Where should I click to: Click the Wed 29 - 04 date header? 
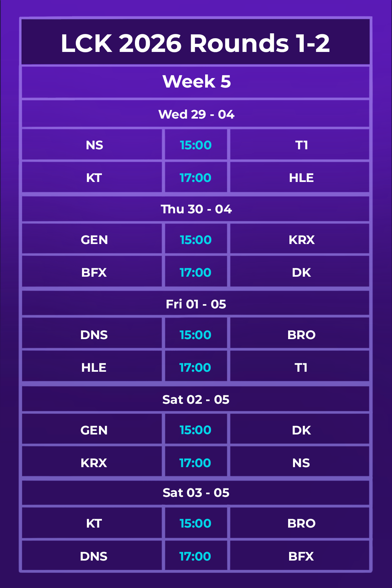196,115
